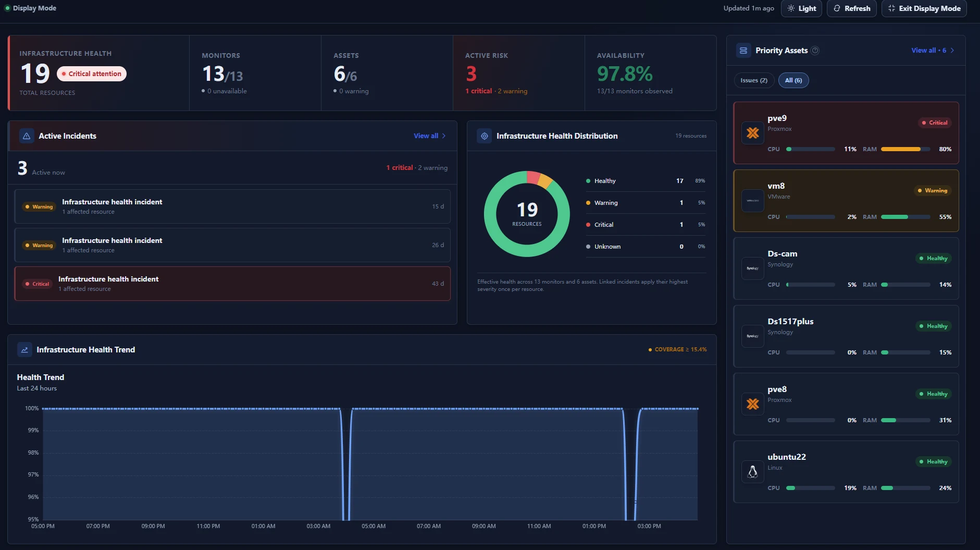Click the Critical attention badge
980x550 pixels.
coord(92,74)
